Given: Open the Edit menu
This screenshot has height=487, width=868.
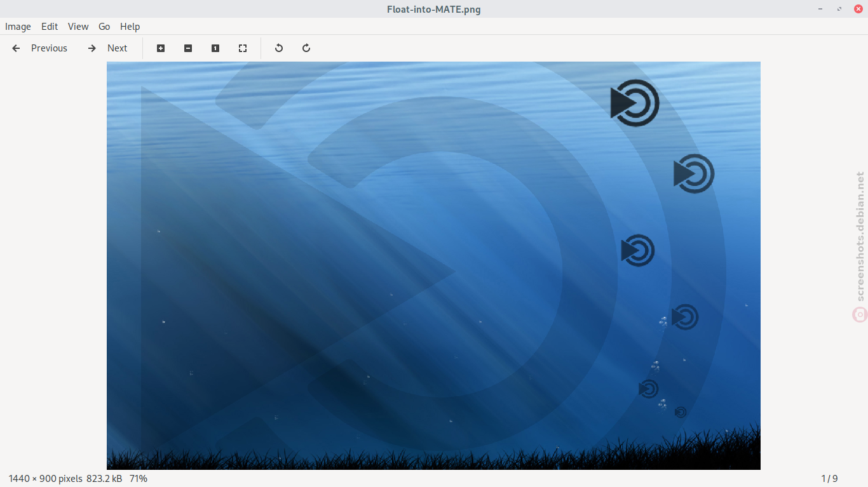Looking at the screenshot, I should 50,27.
